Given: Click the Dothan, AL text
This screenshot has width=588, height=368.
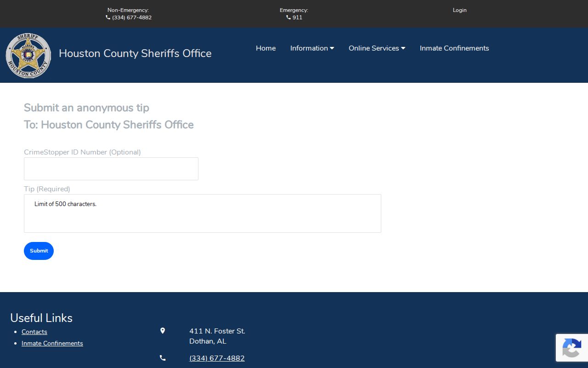Looking at the screenshot, I should coord(208,341).
